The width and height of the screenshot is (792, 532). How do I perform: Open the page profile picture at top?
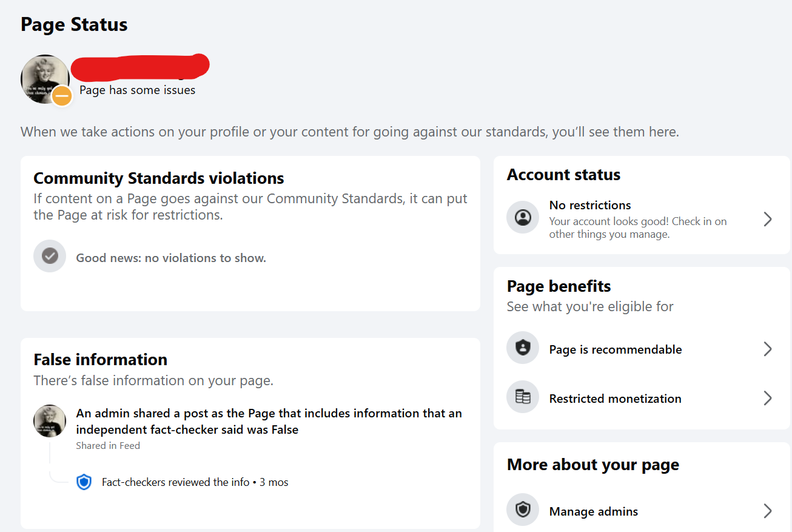coord(45,79)
